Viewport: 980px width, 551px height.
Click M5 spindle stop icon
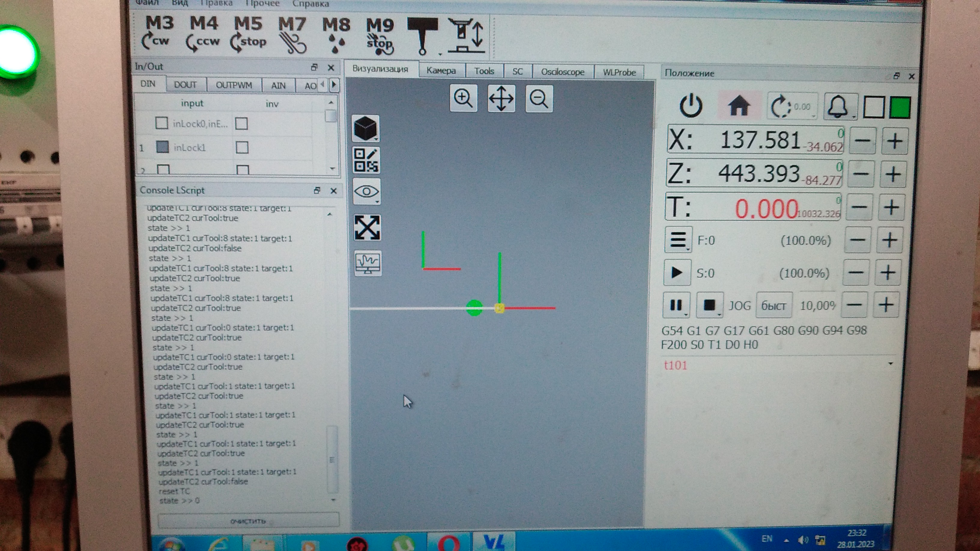click(x=248, y=34)
